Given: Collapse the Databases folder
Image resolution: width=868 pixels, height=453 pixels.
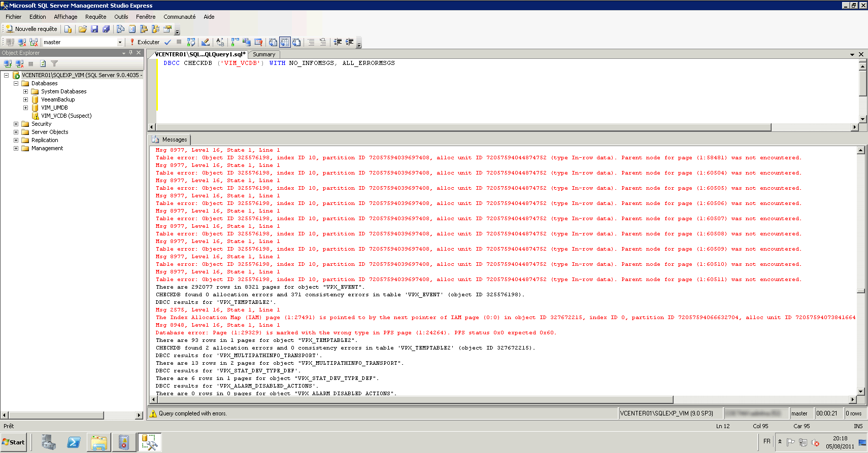Looking at the screenshot, I should pyautogui.click(x=16, y=83).
